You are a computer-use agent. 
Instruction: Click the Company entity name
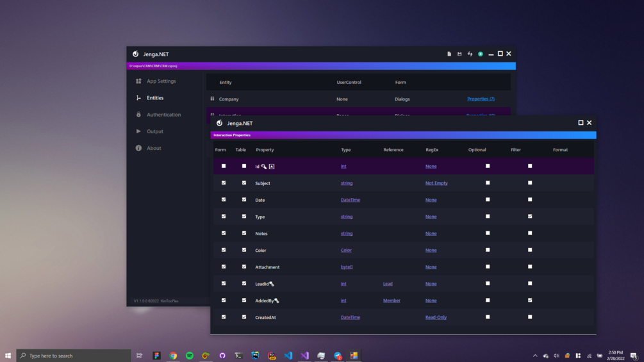pyautogui.click(x=229, y=99)
